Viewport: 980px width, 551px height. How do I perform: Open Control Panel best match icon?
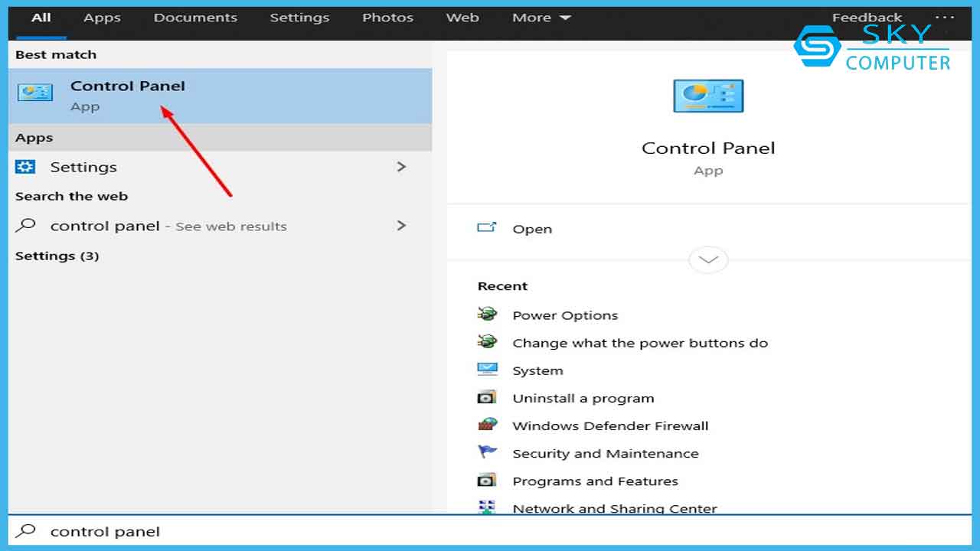pyautogui.click(x=34, y=93)
